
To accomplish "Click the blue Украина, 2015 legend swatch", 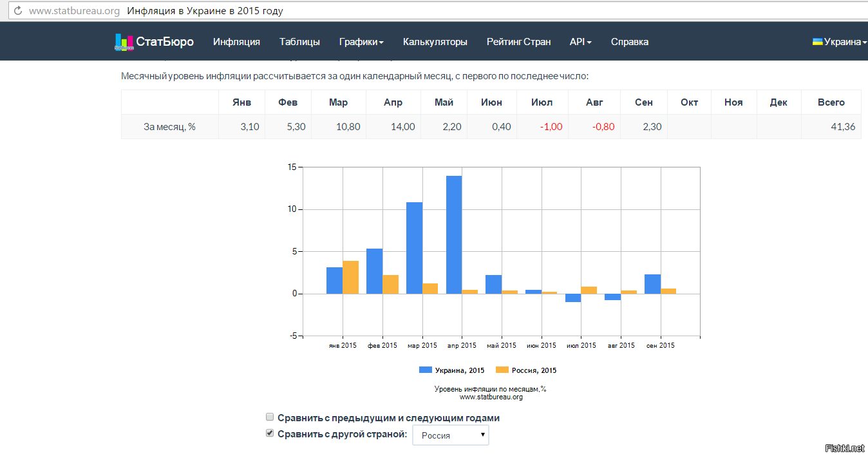I will coord(426,370).
